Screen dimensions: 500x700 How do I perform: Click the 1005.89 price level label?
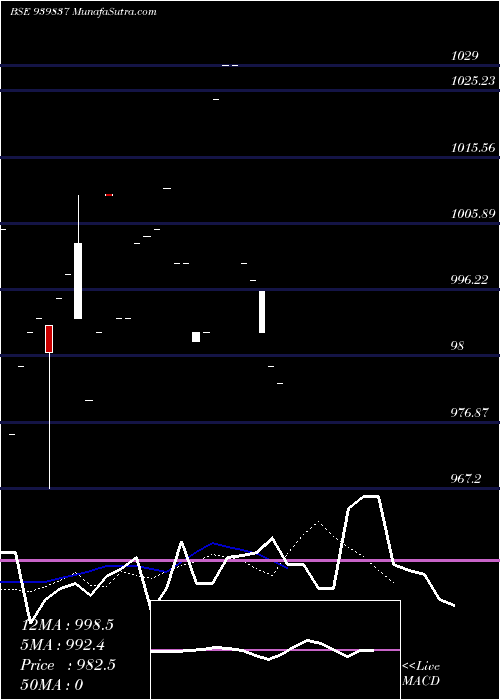tap(473, 214)
